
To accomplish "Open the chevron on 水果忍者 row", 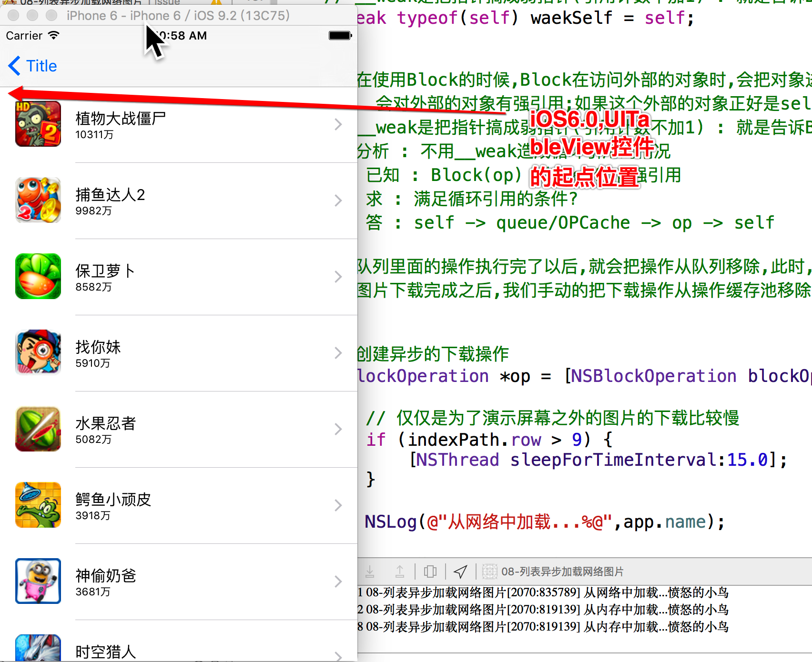I will pos(338,429).
